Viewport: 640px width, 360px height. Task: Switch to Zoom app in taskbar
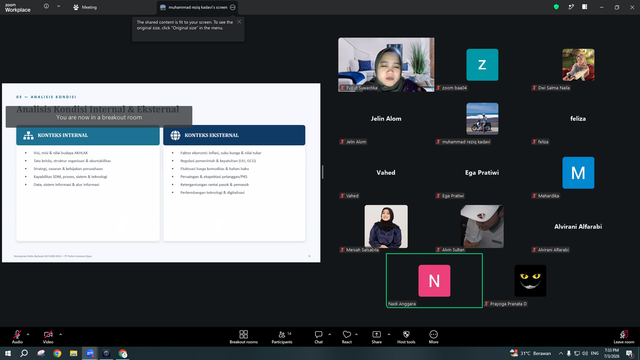point(90,353)
